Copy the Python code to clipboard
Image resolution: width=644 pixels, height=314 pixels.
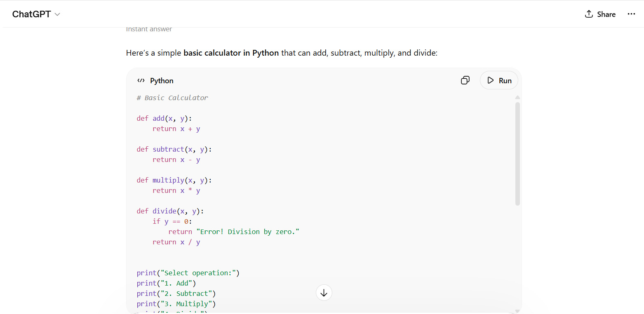(465, 80)
